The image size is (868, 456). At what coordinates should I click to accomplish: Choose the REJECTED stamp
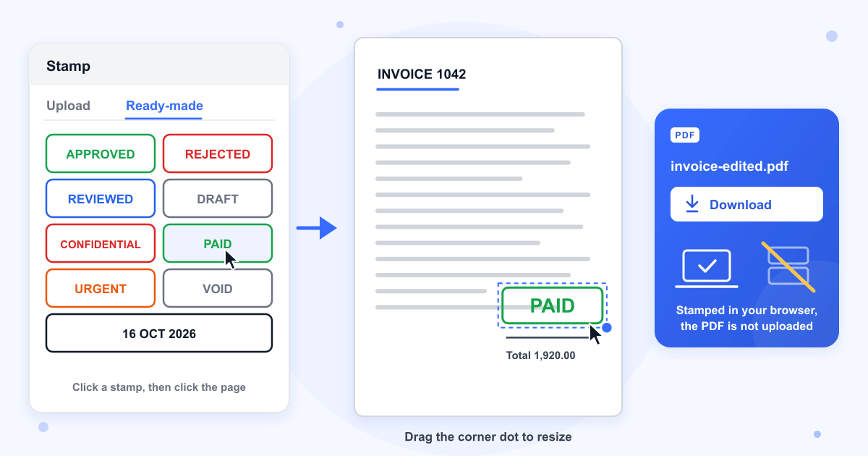point(218,153)
